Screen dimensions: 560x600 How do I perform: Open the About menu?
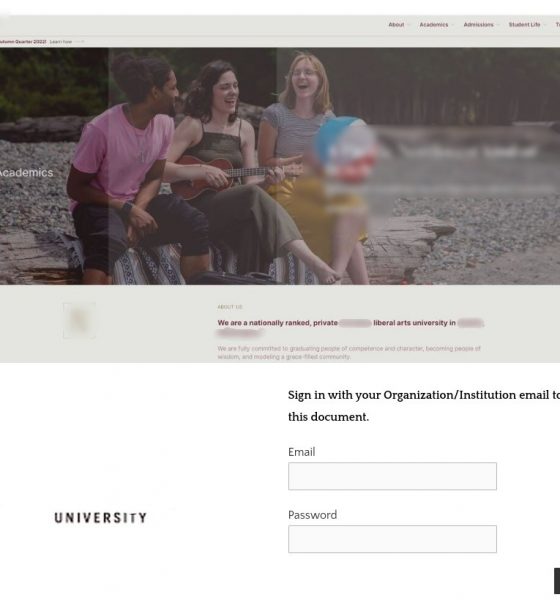click(396, 24)
